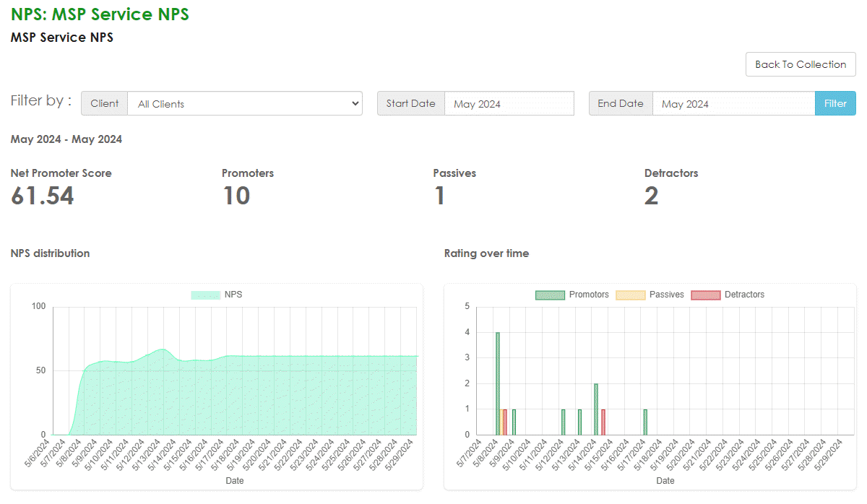867x504 pixels.
Task: Select the promoter bar on 5/17/2024
Action: click(x=645, y=422)
